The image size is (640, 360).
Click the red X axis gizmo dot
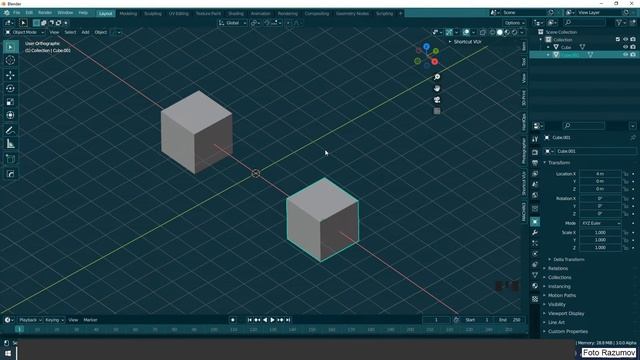pyautogui.click(x=435, y=62)
